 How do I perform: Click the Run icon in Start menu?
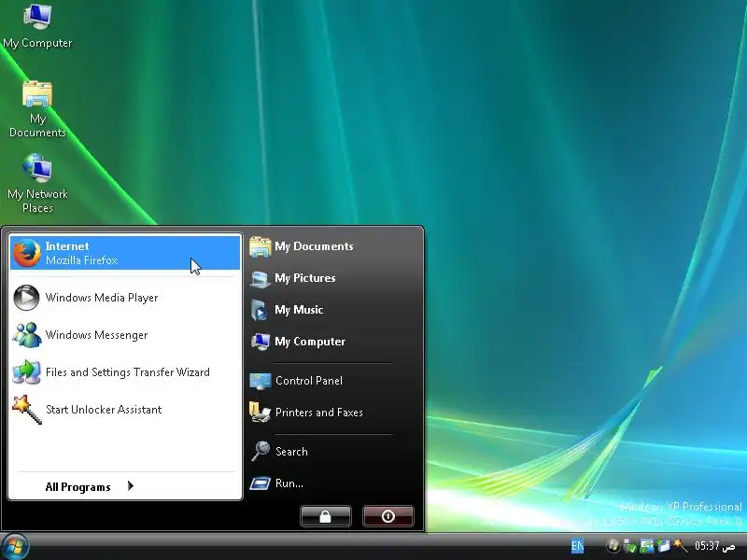pos(261,483)
